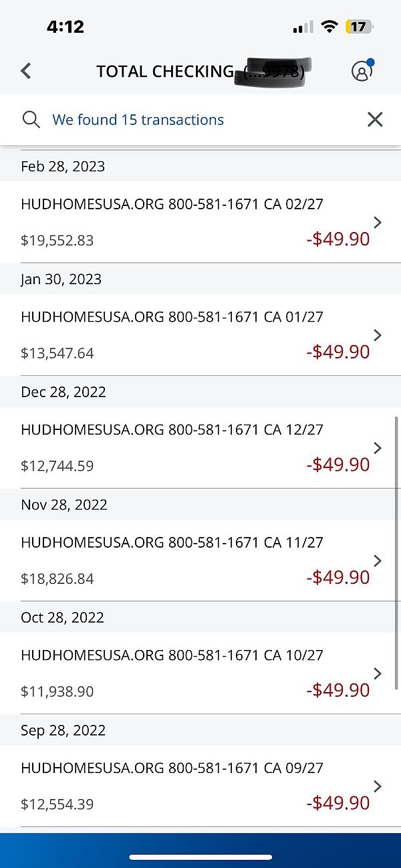Select the HUDHOMESUSA.ORG 12/27 transaction

(200, 447)
